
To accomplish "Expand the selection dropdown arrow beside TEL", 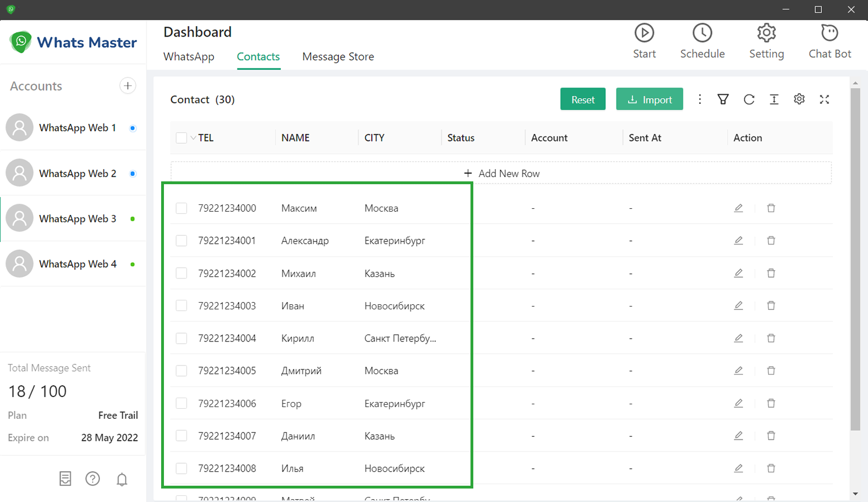I will click(193, 138).
